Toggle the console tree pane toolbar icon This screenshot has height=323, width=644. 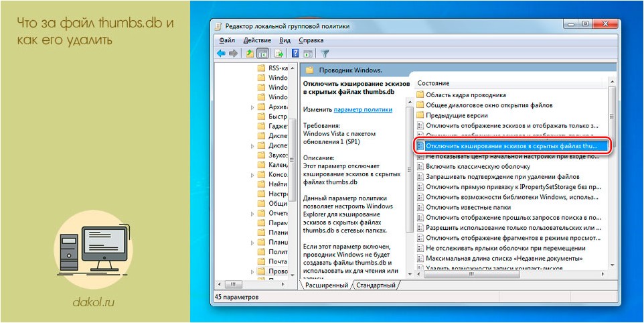(262, 54)
